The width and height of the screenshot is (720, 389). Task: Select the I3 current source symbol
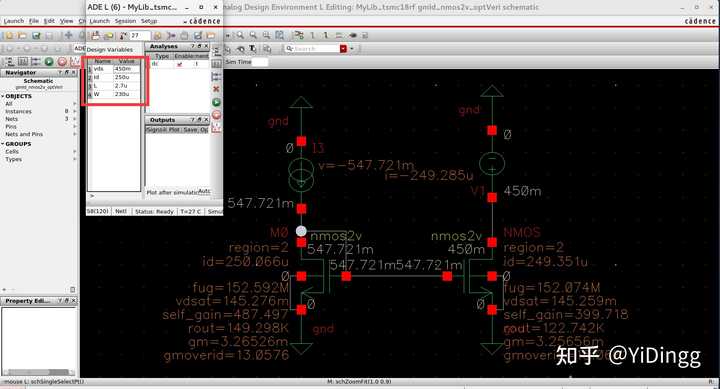[301, 175]
